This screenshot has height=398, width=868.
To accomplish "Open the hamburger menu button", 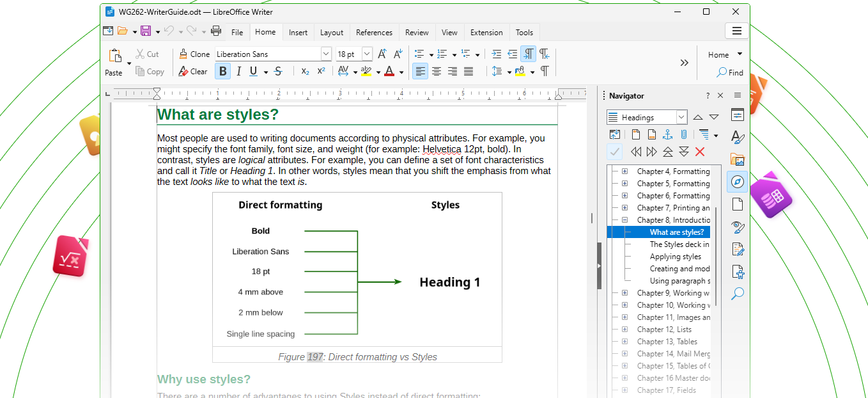I will (736, 31).
